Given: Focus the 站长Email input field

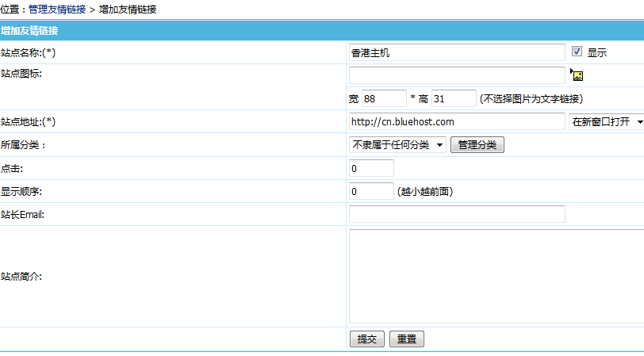Looking at the screenshot, I should click(457, 214).
